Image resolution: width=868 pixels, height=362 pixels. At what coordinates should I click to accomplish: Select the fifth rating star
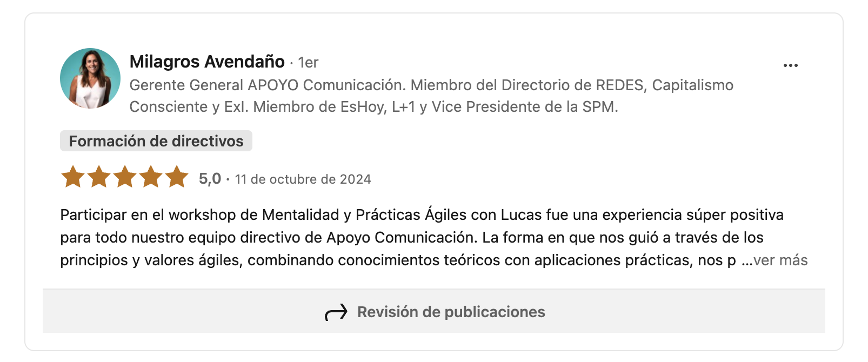tap(177, 177)
